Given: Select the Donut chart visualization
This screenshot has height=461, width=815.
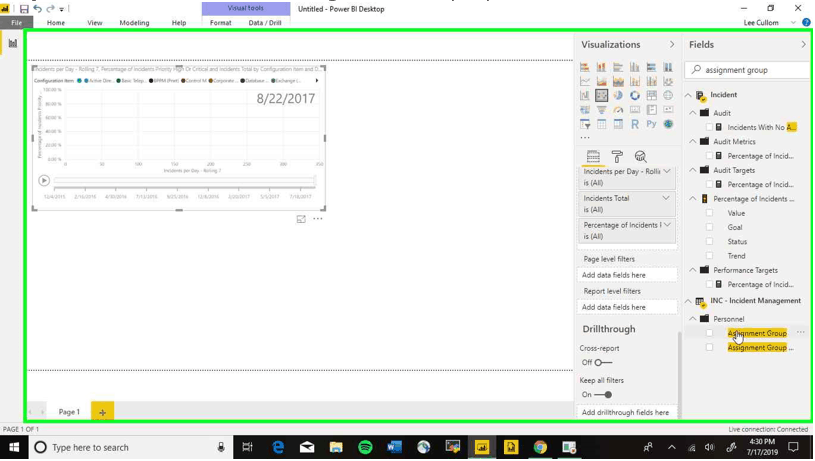Looking at the screenshot, I should pos(635,96).
